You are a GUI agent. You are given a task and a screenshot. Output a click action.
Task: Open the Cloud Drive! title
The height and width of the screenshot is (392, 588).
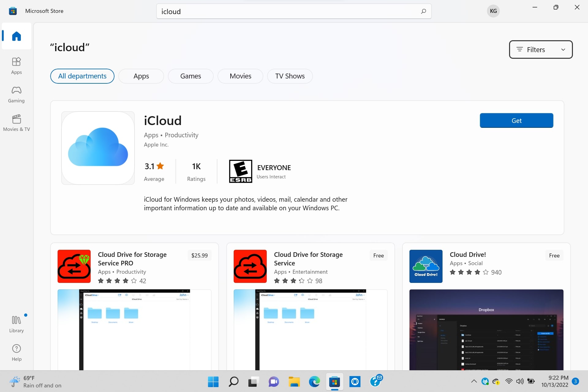click(x=468, y=254)
